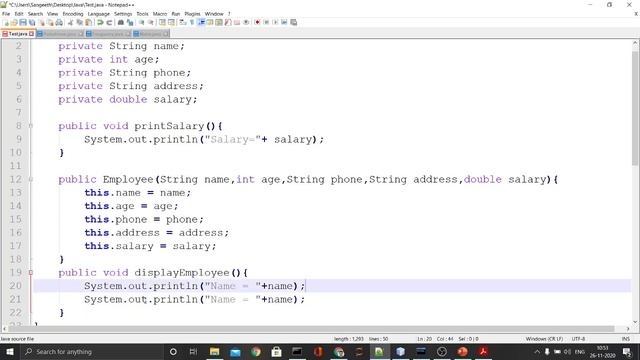Screen dimensions: 640x360
Task: Print the document using the Print icon
Action: tap(59, 22)
